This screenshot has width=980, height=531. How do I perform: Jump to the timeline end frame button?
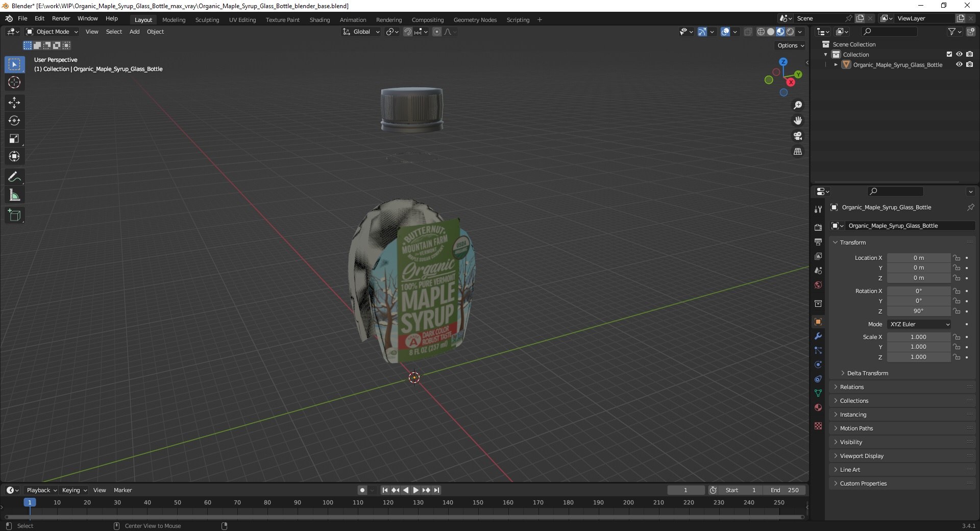coord(436,490)
